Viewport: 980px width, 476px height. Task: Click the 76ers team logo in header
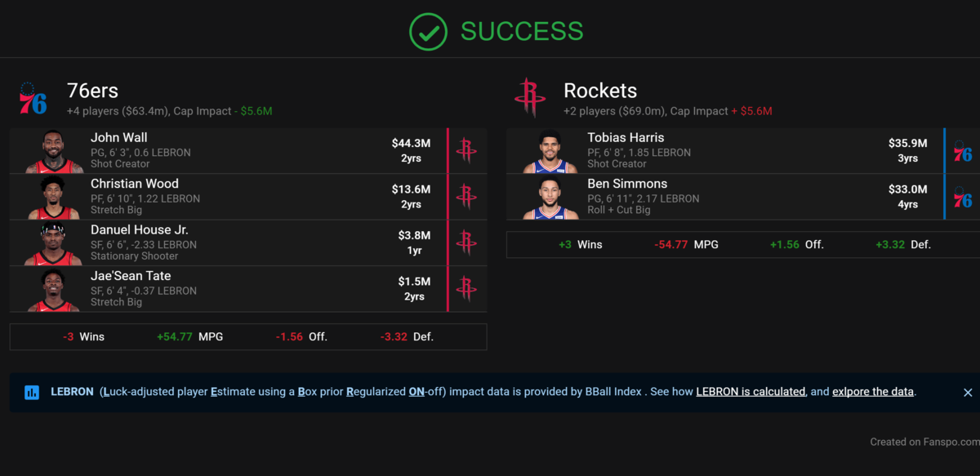[x=33, y=98]
